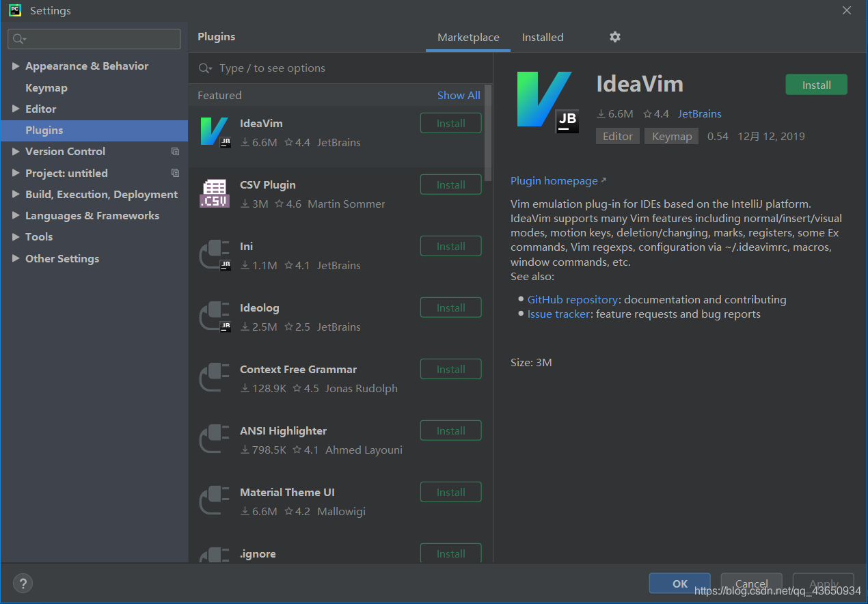Click the Project: untitled project-level copy icon
The width and height of the screenshot is (868, 604).
(176, 173)
